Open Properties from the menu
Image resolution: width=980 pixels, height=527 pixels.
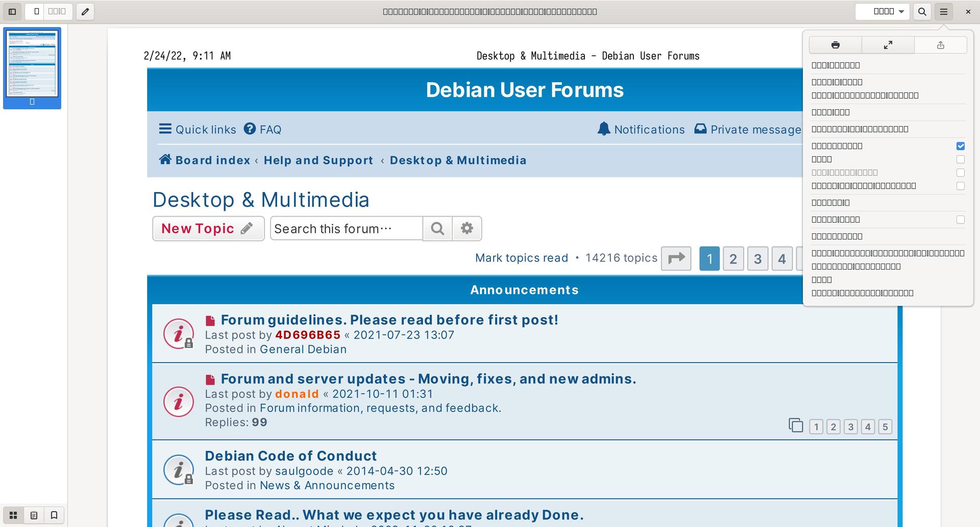[x=888, y=236]
